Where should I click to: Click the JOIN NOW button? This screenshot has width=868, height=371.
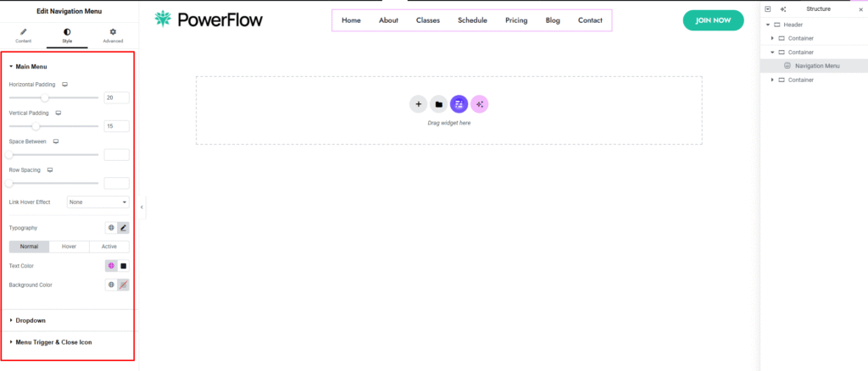coord(712,20)
